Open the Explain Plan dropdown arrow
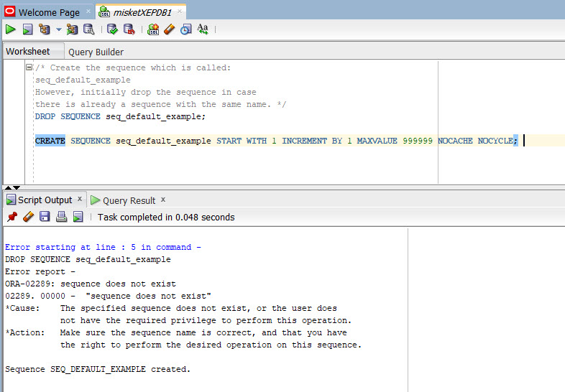The image size is (565, 392). (x=58, y=29)
